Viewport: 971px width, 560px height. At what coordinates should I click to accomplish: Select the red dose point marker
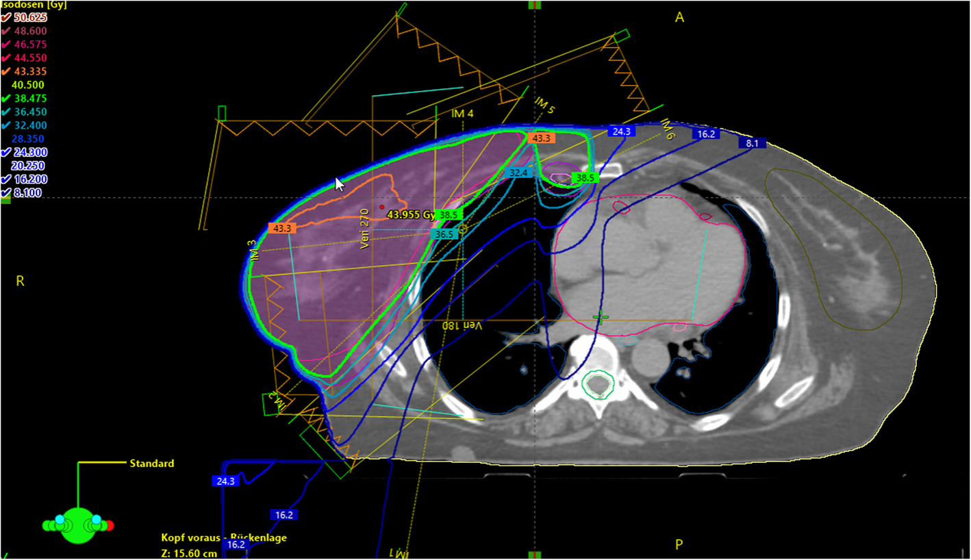click(382, 207)
